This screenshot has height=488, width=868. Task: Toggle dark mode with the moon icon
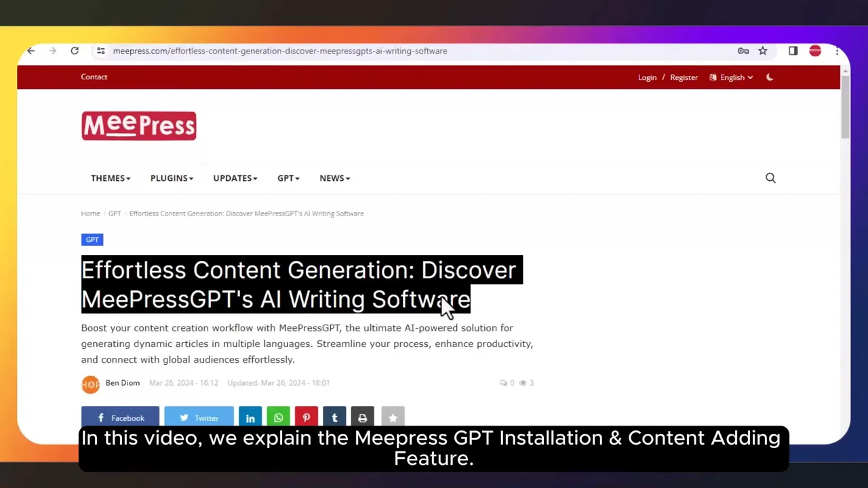point(770,77)
